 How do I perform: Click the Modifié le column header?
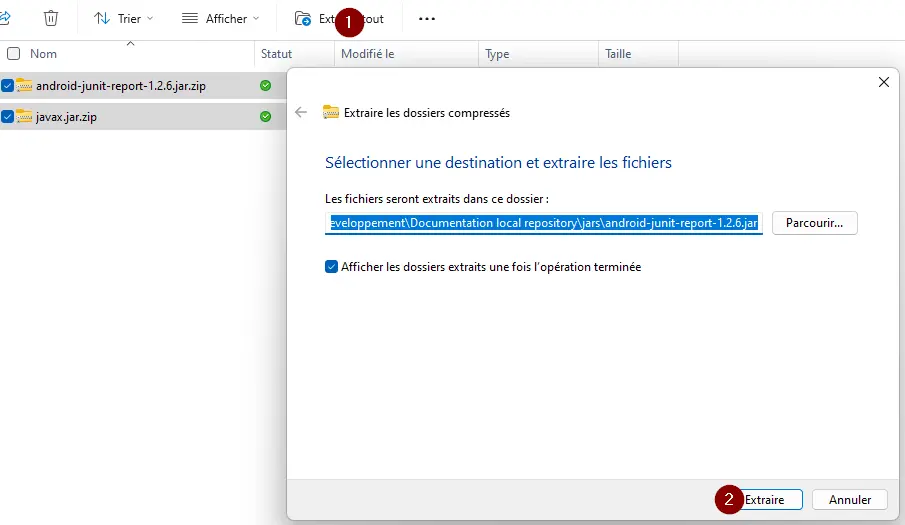point(367,54)
